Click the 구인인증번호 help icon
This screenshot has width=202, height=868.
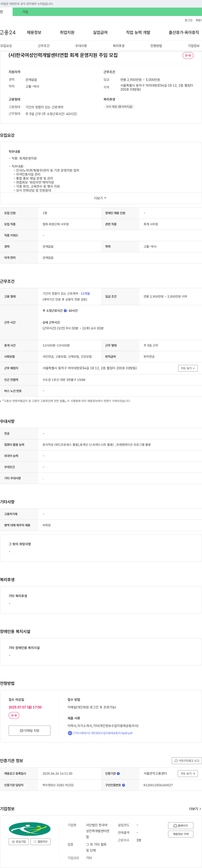(123, 785)
